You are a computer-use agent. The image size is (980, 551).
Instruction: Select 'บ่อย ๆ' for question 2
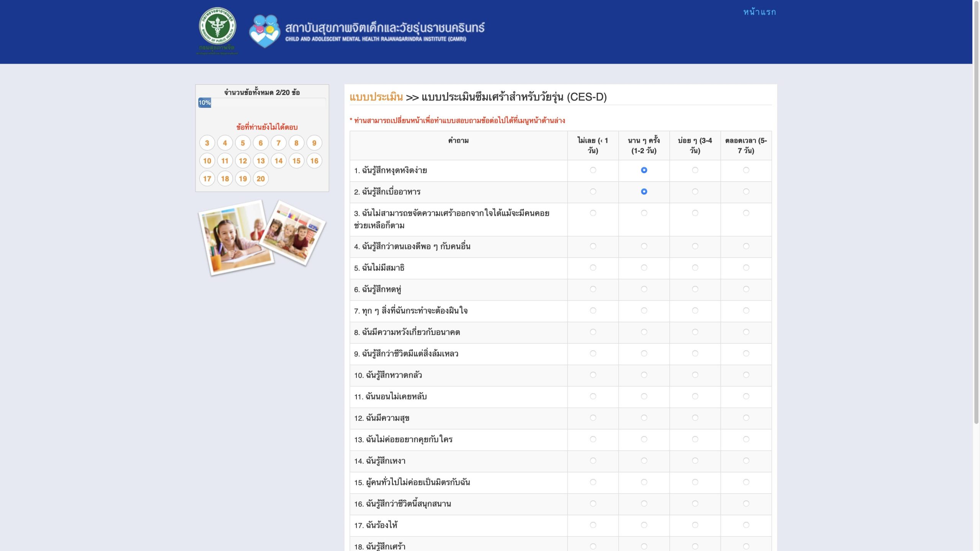click(695, 191)
